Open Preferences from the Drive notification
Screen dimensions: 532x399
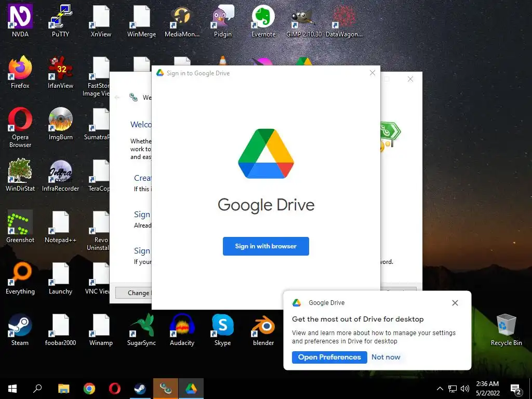pyautogui.click(x=329, y=357)
